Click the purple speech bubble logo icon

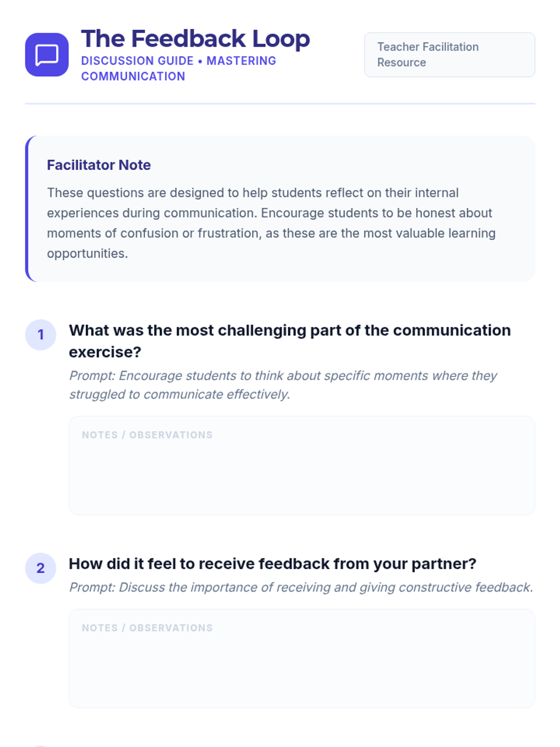click(x=47, y=55)
